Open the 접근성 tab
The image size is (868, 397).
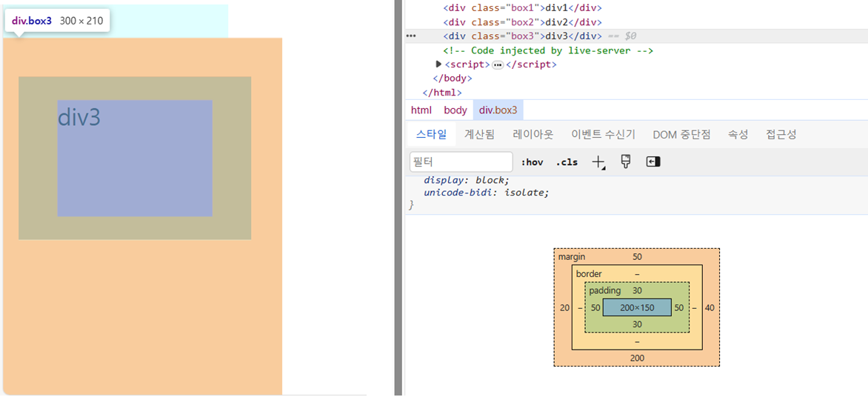pos(781,134)
